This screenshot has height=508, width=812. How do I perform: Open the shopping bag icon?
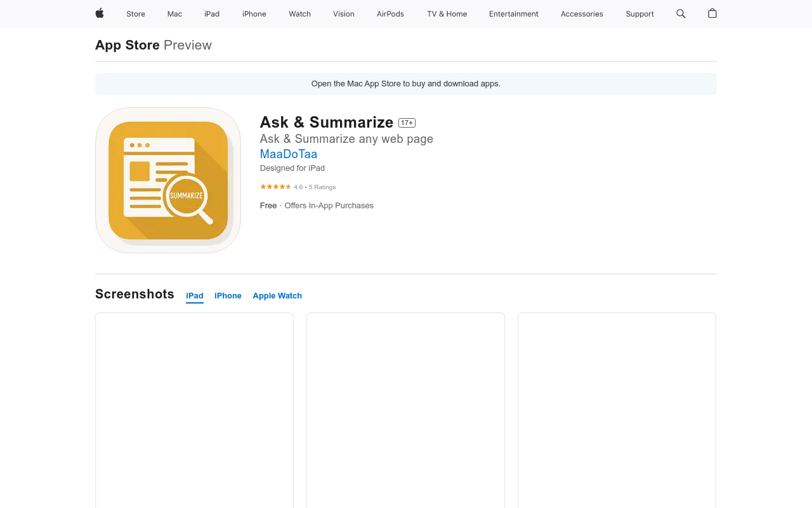712,13
